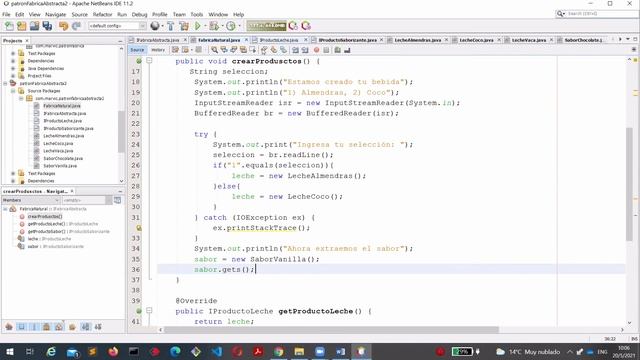Select LecheVaca.java in Projects tree
Viewport: 640px width, 360px height.
pos(58,151)
